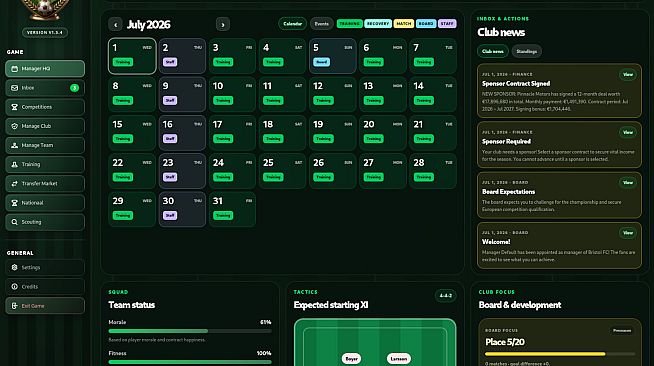Screen dimensions: 654x366
Task: Select July 19 Sunday cell
Action: point(332,133)
